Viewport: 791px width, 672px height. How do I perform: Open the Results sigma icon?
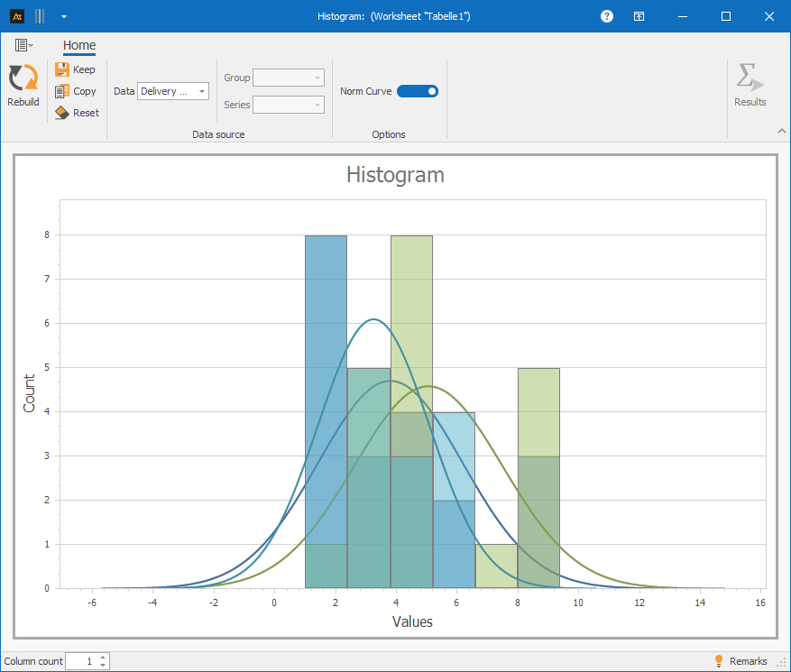pos(750,78)
